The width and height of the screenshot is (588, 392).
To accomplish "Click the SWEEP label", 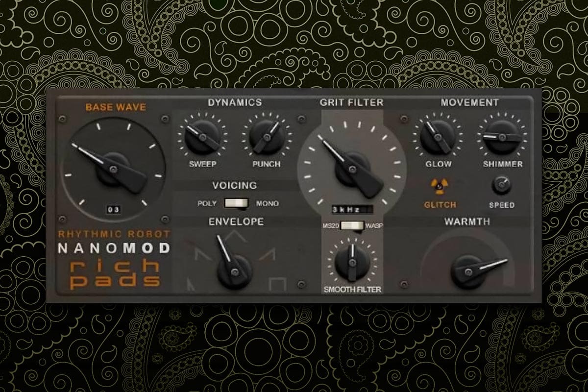I will tap(203, 164).
